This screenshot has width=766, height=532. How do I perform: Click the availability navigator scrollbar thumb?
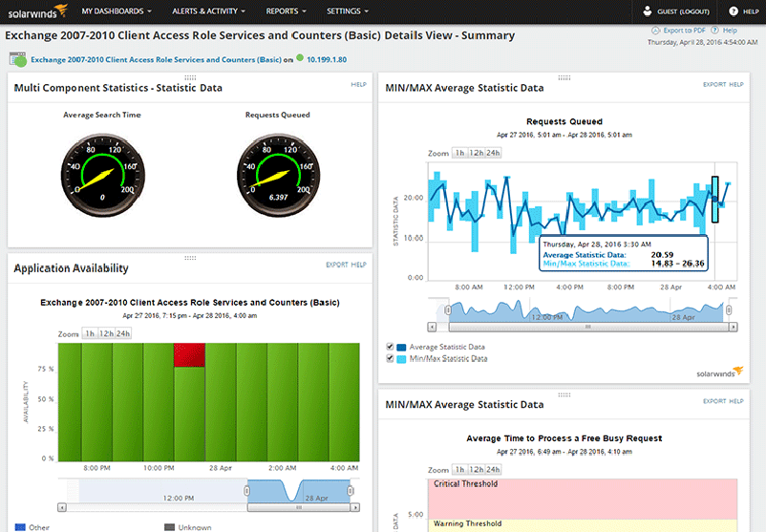[299, 507]
